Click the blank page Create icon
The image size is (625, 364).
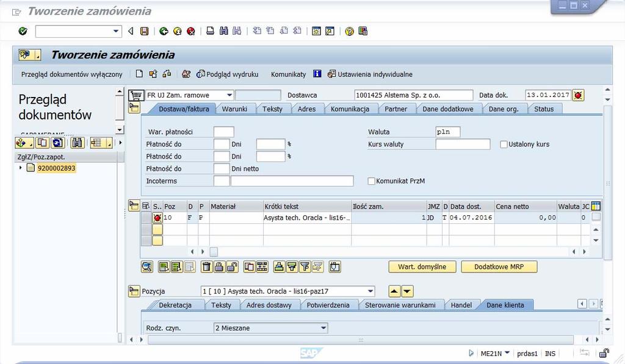point(139,74)
